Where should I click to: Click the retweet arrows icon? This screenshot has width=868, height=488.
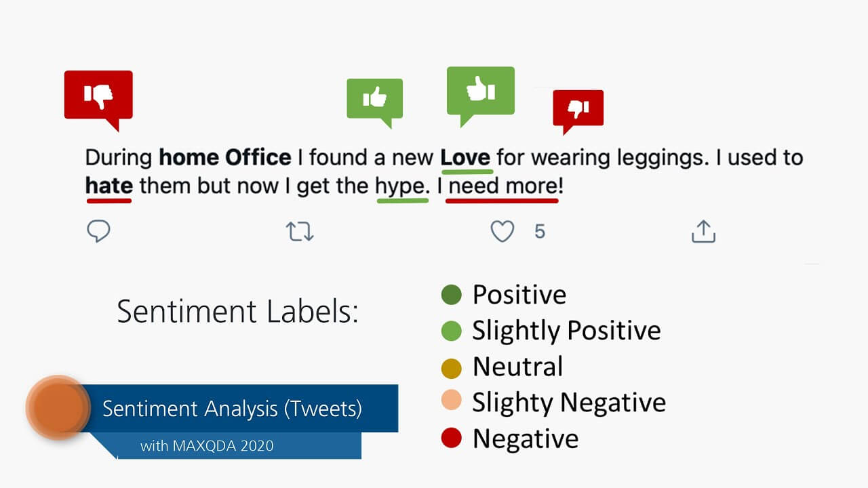pyautogui.click(x=300, y=232)
